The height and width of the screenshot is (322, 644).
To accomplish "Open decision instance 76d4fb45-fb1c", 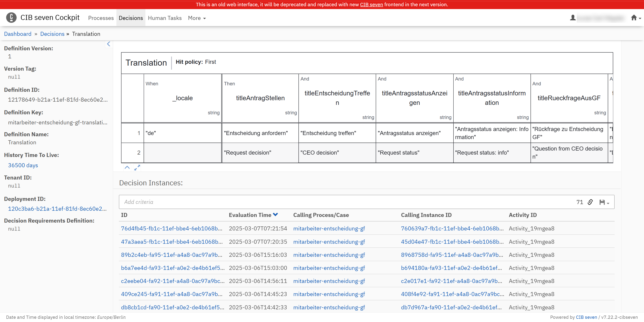I will (171, 228).
